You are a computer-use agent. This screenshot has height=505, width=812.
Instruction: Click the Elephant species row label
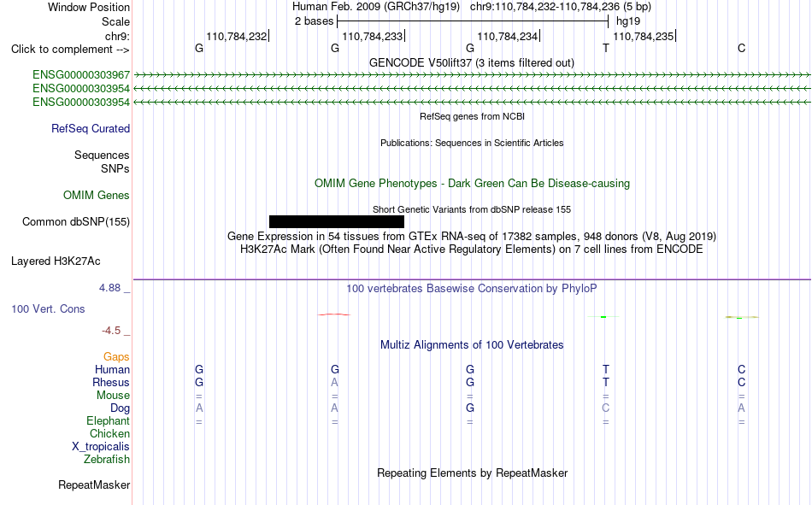(109, 420)
